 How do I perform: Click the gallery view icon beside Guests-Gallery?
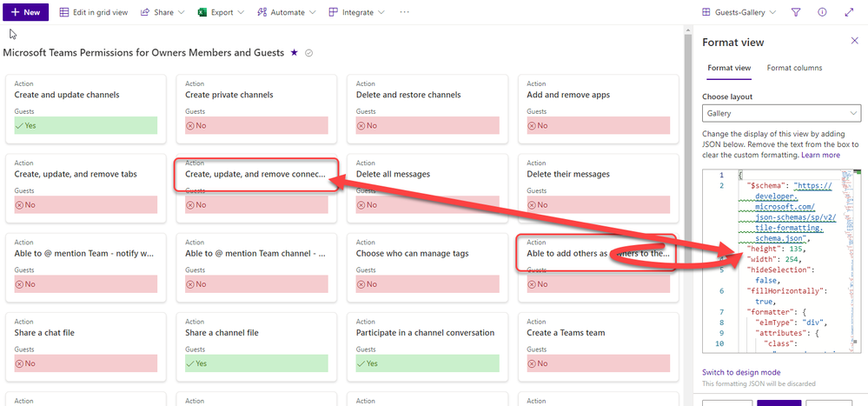click(706, 12)
